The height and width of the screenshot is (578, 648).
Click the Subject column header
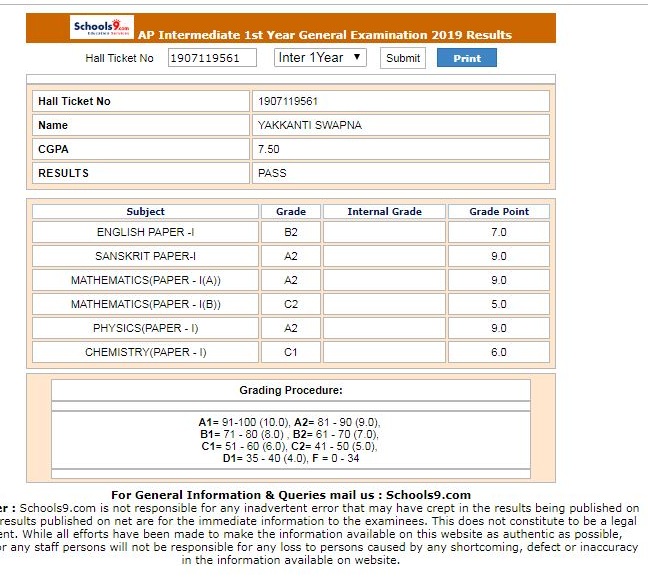tap(145, 212)
